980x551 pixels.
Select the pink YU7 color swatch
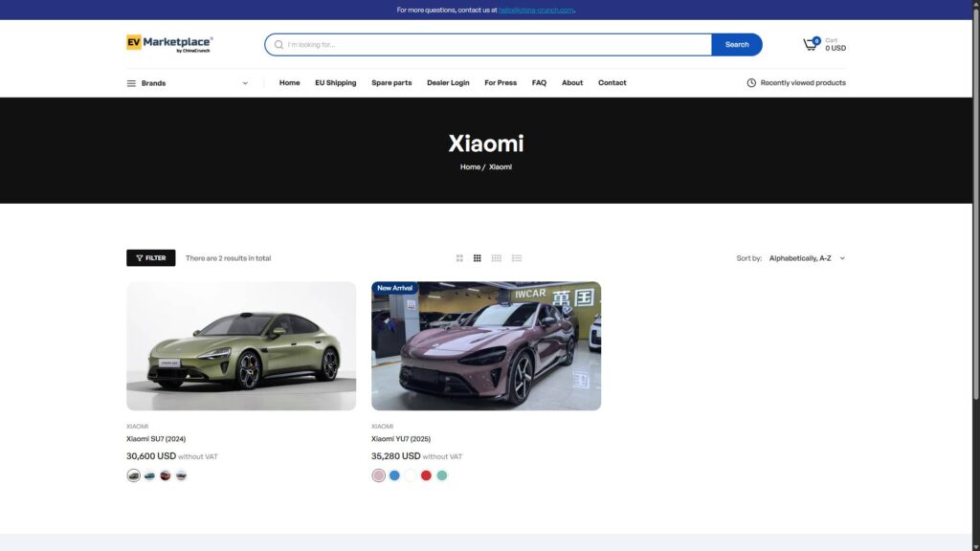tap(378, 475)
